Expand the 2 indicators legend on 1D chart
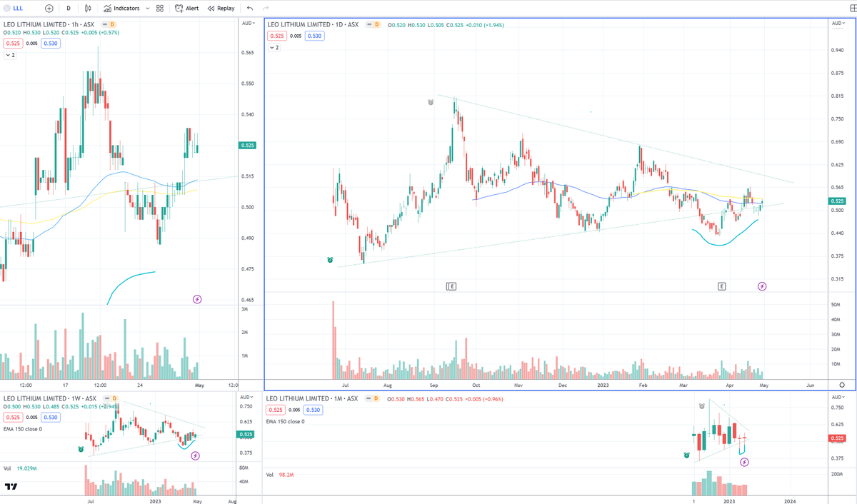Viewport: 857px width, 504px height. [x=274, y=47]
